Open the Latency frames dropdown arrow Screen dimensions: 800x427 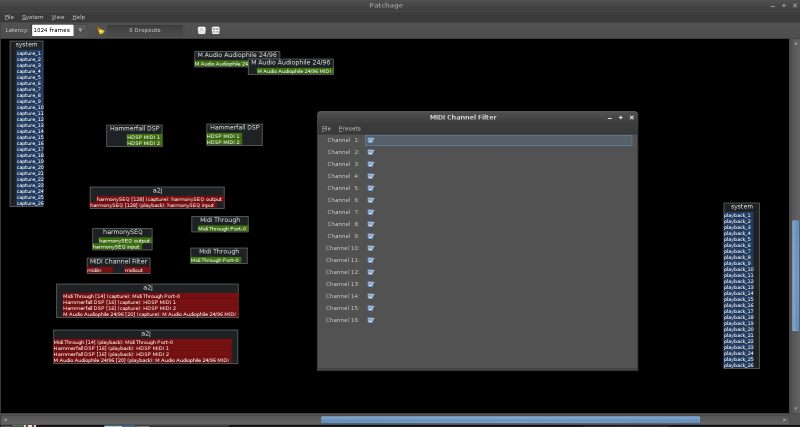(x=80, y=30)
